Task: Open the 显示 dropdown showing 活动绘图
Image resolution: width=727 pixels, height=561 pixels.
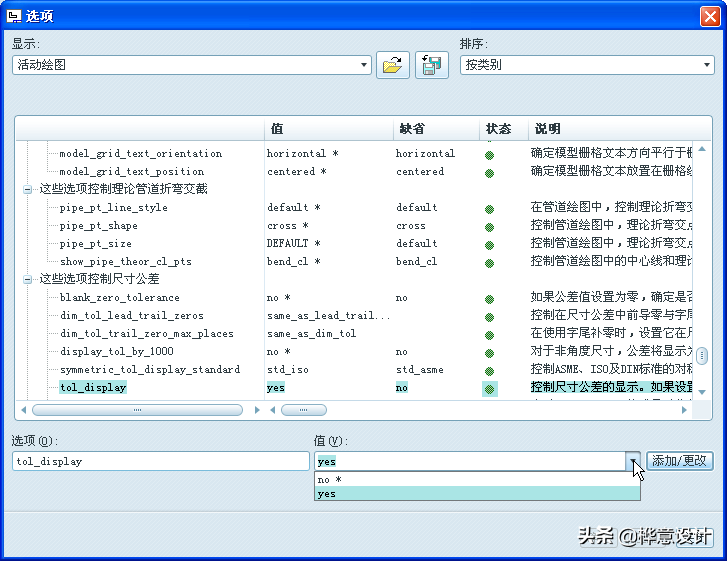Action: pyautogui.click(x=191, y=65)
